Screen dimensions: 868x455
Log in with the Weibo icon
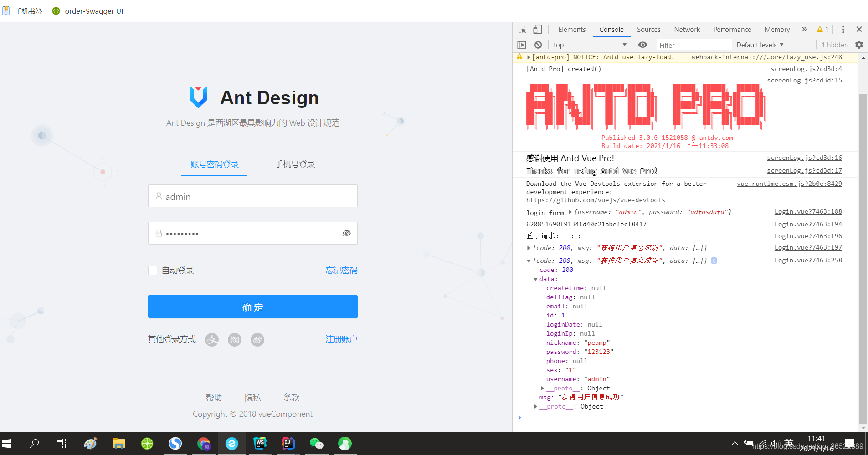pos(257,340)
